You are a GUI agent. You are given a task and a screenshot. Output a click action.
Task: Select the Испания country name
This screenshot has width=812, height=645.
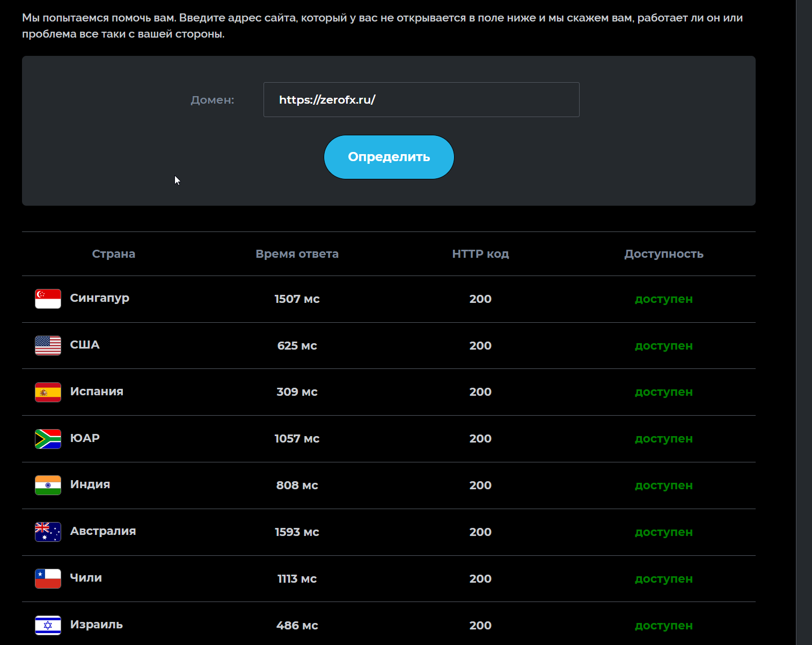tap(97, 392)
